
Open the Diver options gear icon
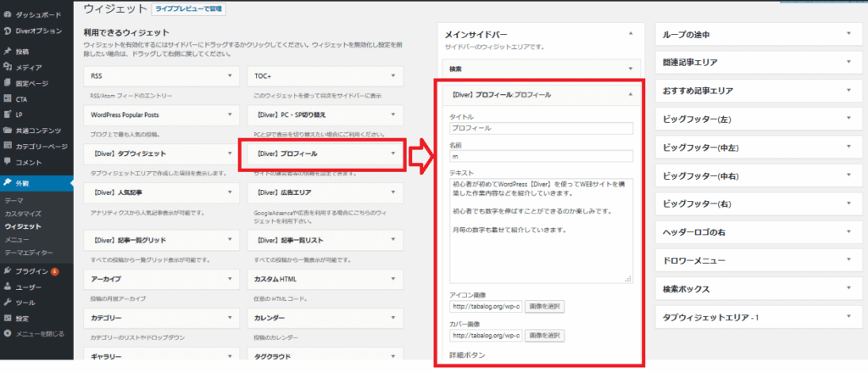(x=8, y=31)
